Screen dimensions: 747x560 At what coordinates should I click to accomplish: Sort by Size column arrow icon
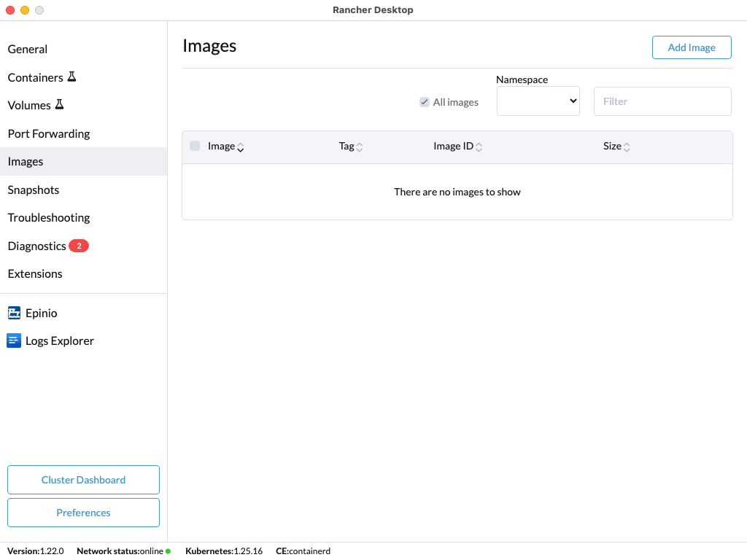point(627,147)
